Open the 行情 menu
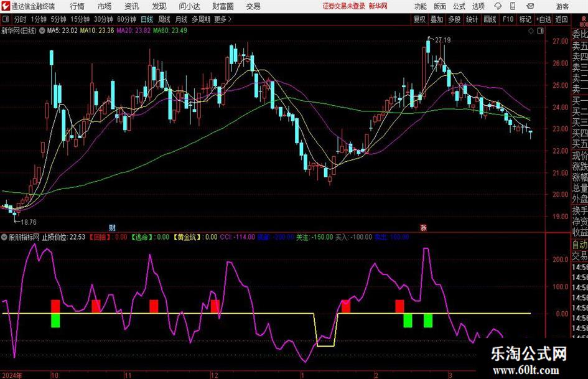Screen dimensions: 588x379 point(77,6)
